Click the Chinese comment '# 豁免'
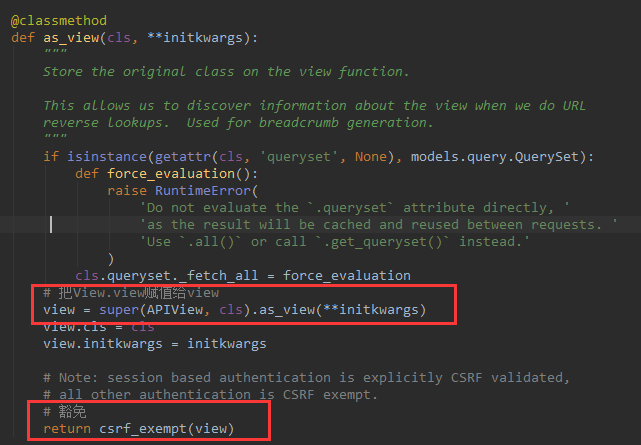Viewport: 641px width, 445px height. click(65, 411)
